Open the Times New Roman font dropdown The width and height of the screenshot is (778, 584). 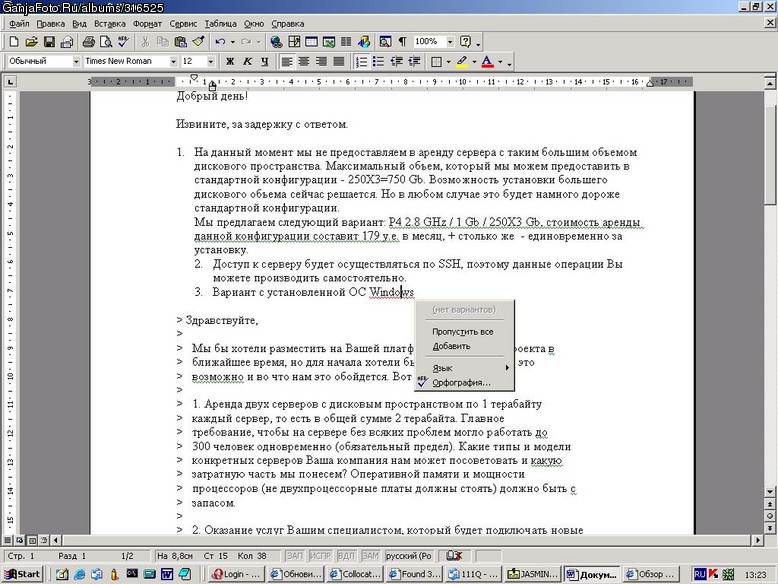click(x=173, y=62)
